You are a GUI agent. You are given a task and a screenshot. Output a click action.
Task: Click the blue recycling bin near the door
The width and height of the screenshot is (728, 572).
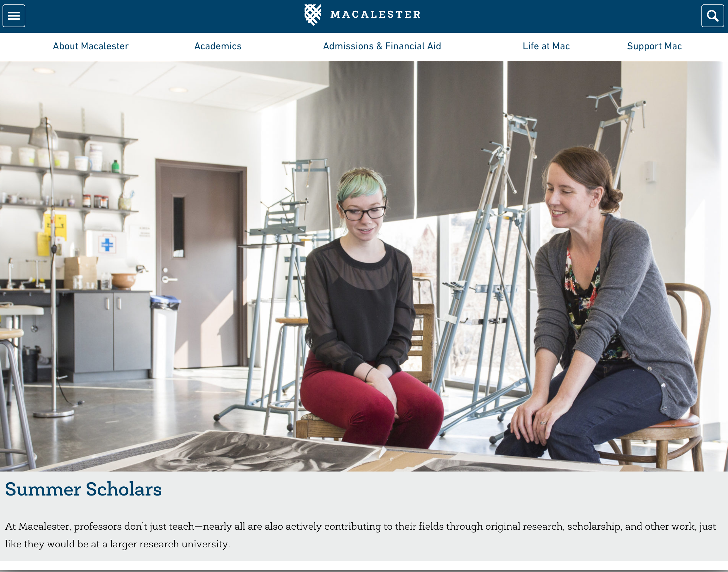tap(164, 337)
